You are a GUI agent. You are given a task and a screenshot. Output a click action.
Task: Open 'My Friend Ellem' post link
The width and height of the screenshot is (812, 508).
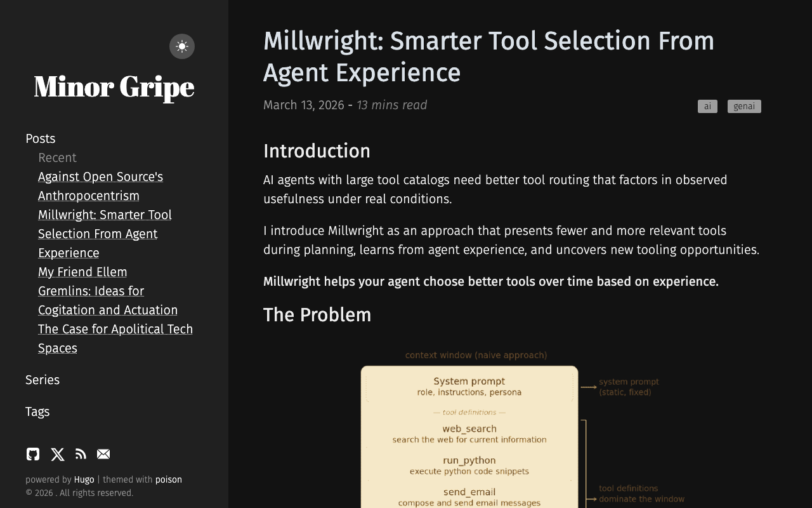82,272
